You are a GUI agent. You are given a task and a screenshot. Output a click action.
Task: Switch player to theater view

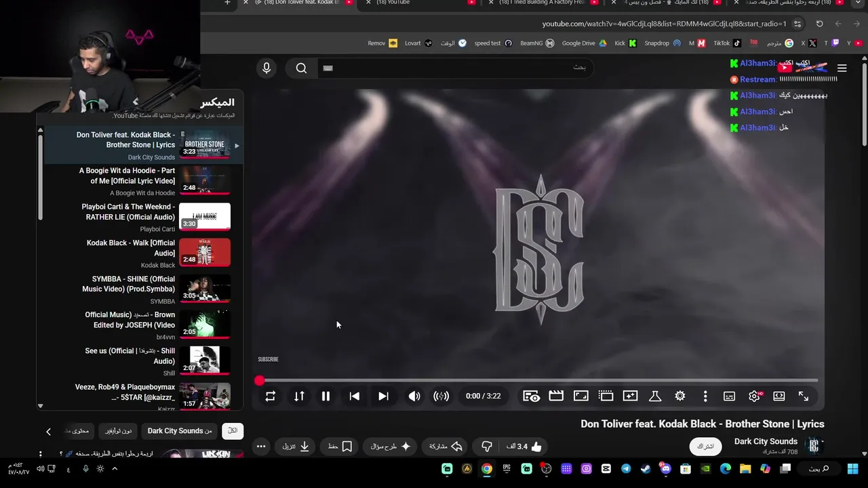pyautogui.click(x=779, y=396)
